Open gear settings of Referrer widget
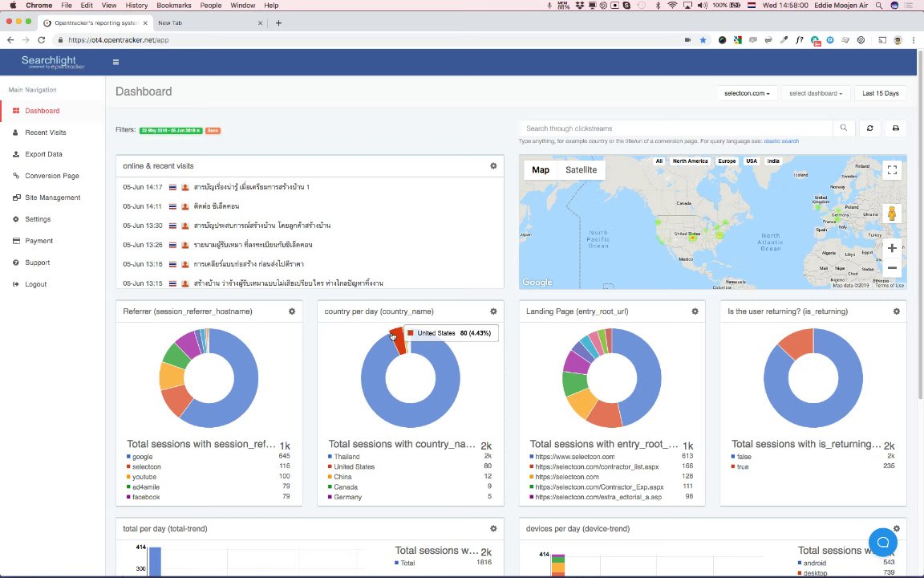Screen dimensions: 924x578 pos(292,311)
